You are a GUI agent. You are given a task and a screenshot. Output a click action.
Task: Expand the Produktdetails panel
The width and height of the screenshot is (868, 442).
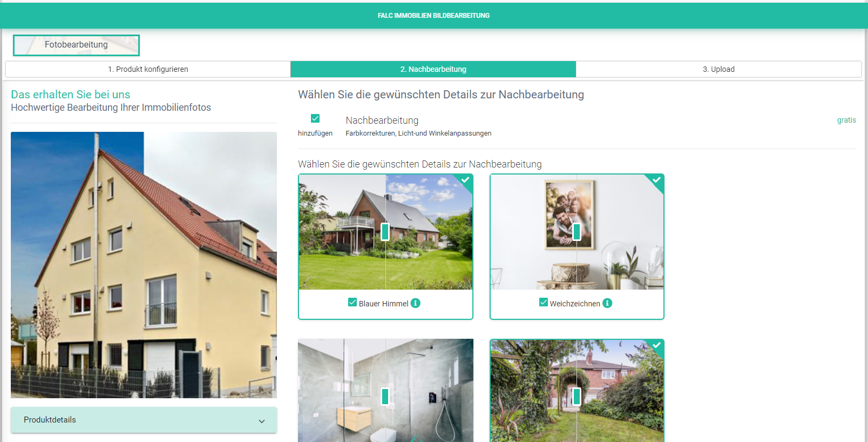pyautogui.click(x=144, y=420)
